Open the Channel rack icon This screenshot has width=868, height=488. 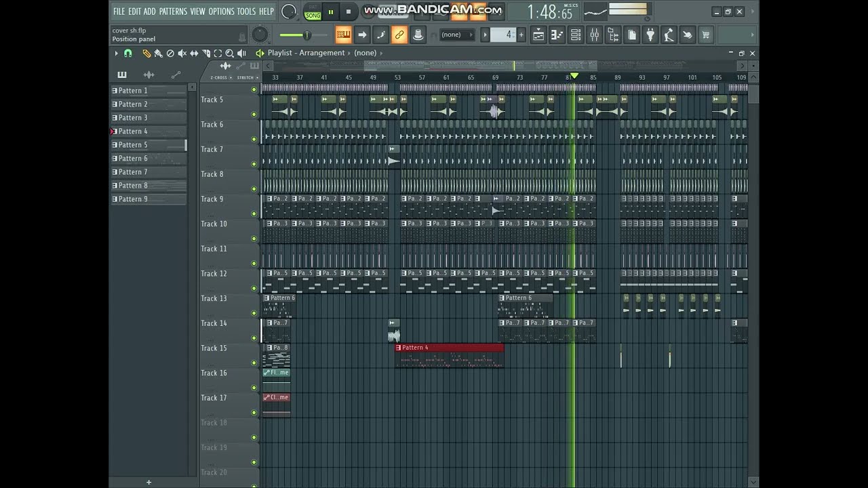[575, 35]
